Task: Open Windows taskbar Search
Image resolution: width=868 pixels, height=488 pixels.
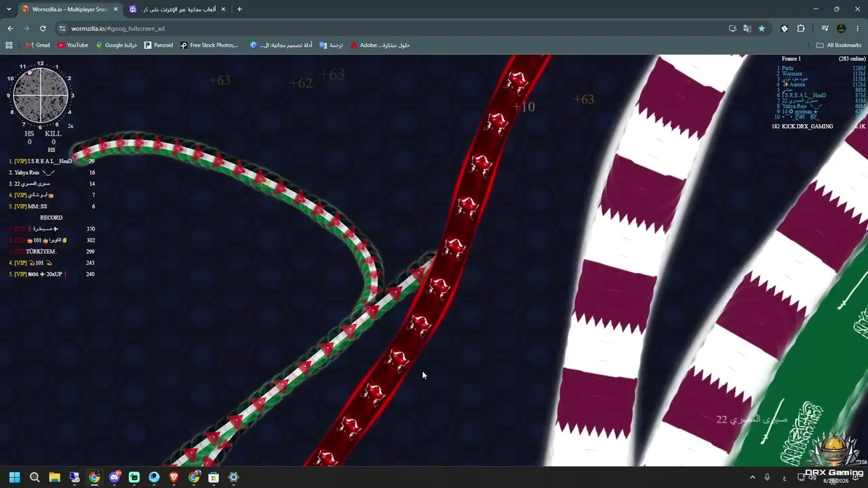Action: coord(35,477)
